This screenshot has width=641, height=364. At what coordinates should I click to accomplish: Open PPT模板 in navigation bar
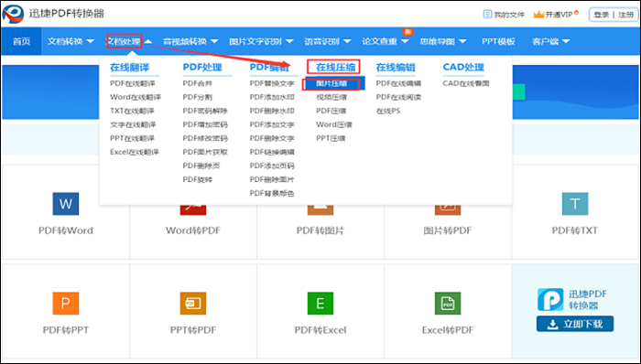(498, 41)
